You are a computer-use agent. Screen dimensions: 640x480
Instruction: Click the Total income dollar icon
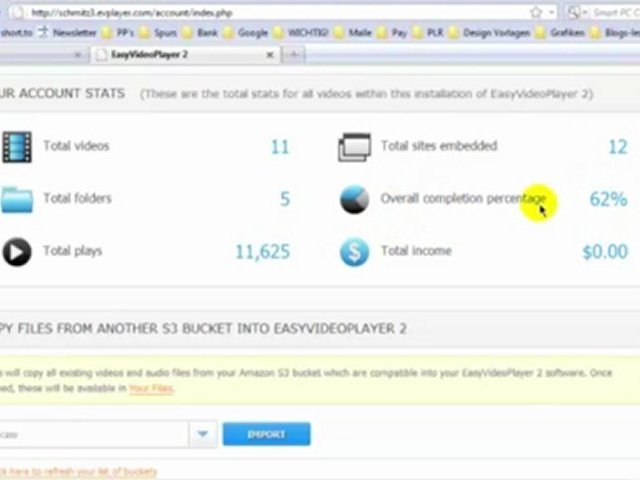coord(354,251)
